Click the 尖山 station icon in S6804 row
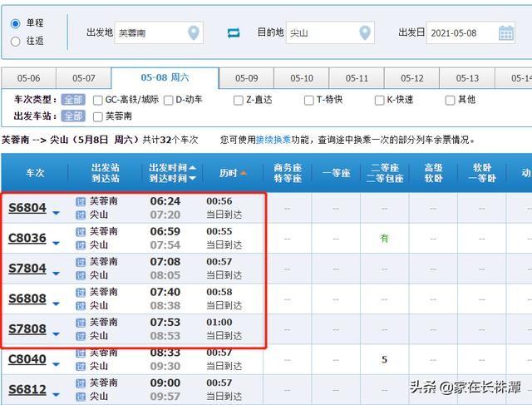Image resolution: width=532 pixels, height=405 pixels. [81, 215]
